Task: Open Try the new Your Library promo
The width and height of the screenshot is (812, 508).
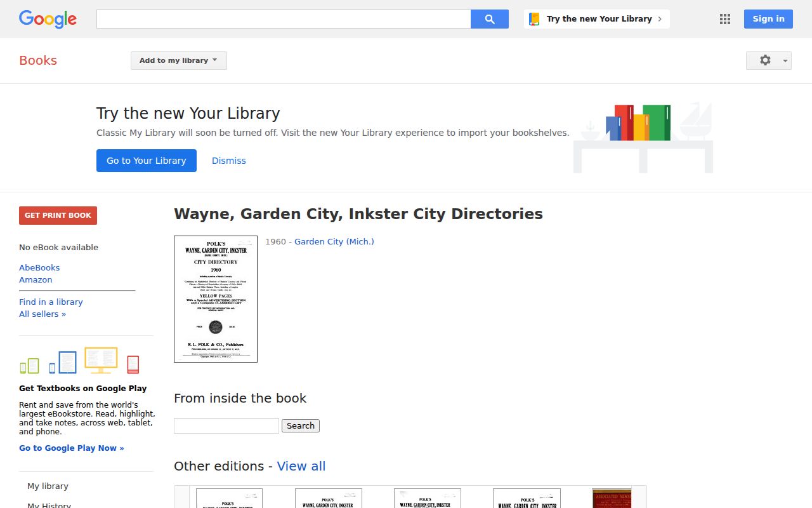Action: (x=597, y=19)
